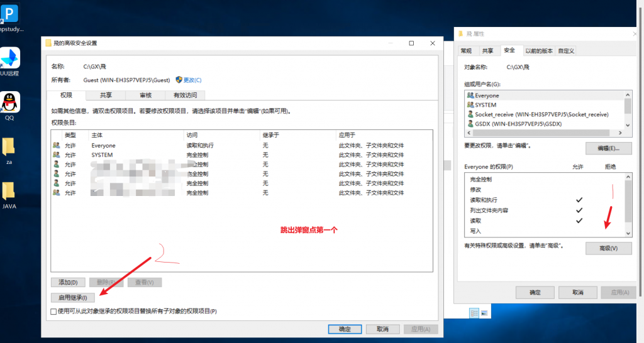644x343 pixels.
Task: Switch to the 以前的版本 tab
Action: pyautogui.click(x=539, y=51)
